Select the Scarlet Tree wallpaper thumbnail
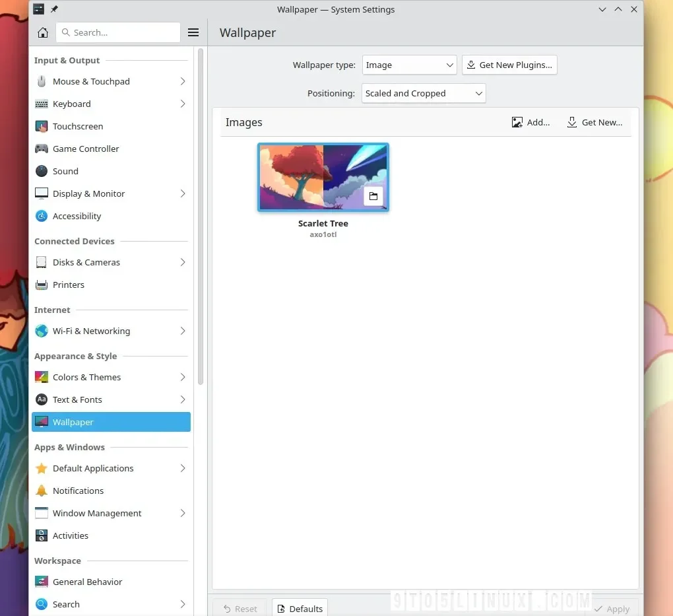 pyautogui.click(x=323, y=178)
